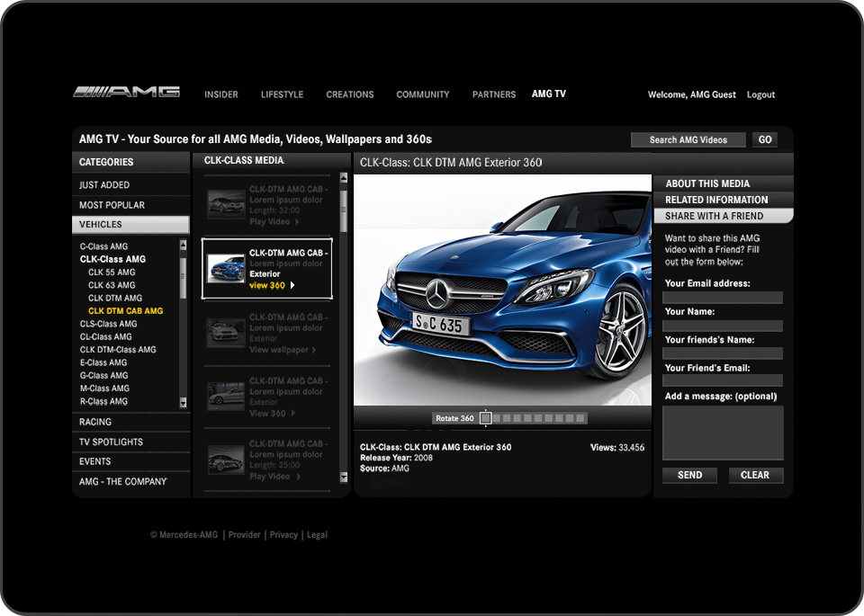This screenshot has width=864, height=616.
Task: Collapse the VEHICLES category
Action: point(130,224)
